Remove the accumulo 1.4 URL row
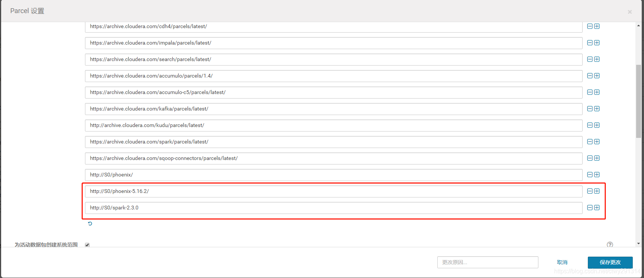This screenshot has width=644, height=278. point(590,76)
